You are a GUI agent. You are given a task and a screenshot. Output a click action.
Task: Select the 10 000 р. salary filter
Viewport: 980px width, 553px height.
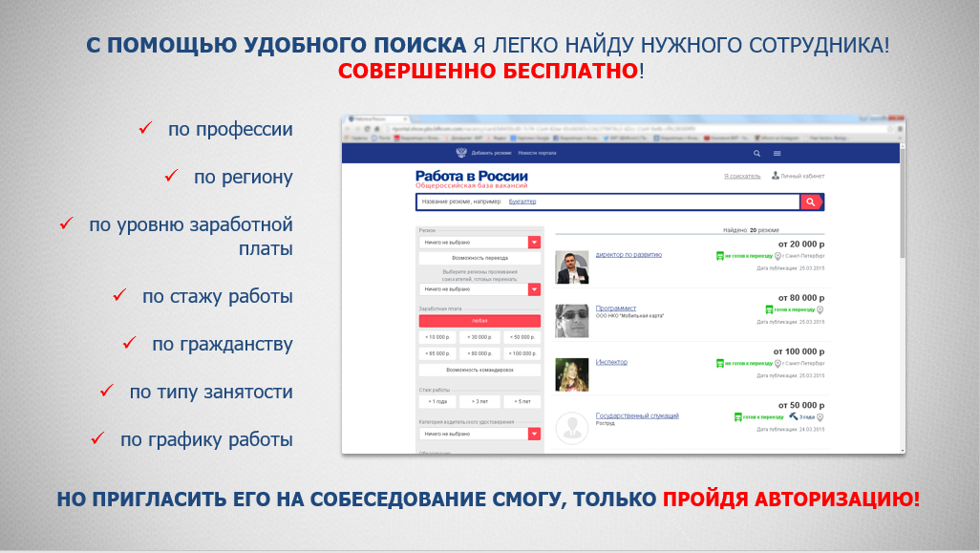pos(437,337)
